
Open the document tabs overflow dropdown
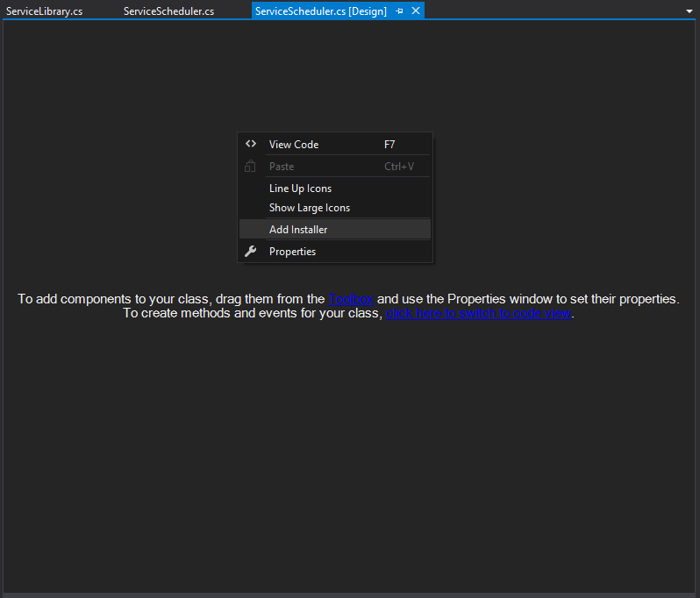[x=689, y=11]
